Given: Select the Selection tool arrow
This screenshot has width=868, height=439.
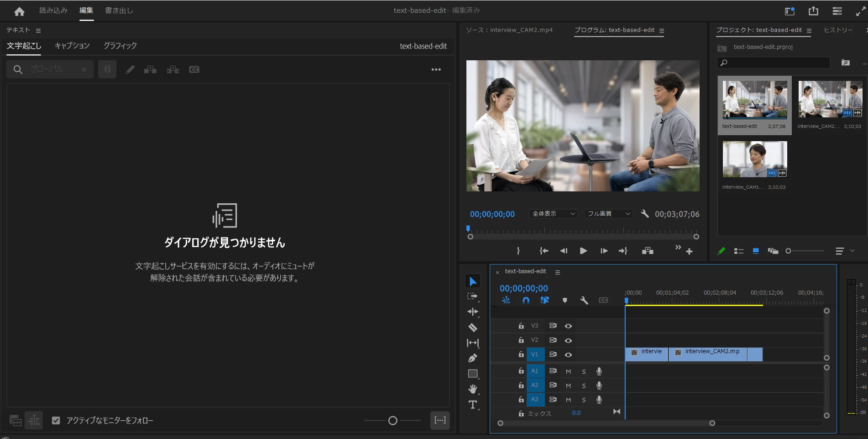Looking at the screenshot, I should (473, 281).
